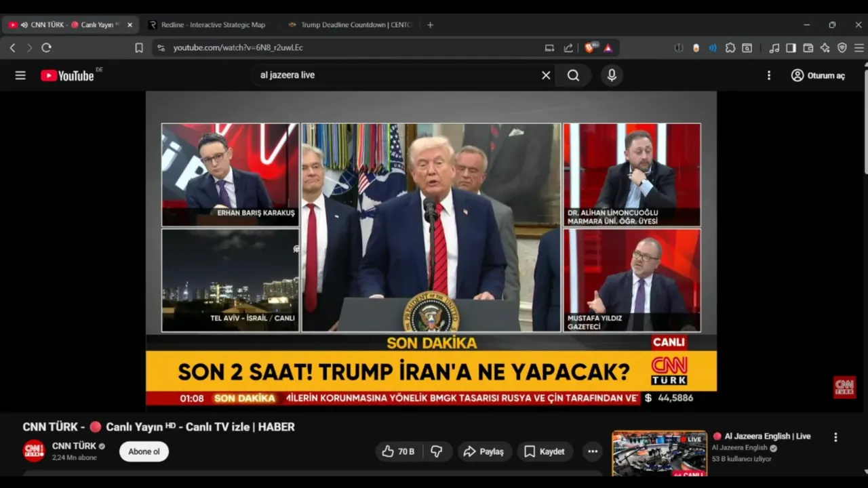Open CNN TÜRK channel avatar

point(34,451)
